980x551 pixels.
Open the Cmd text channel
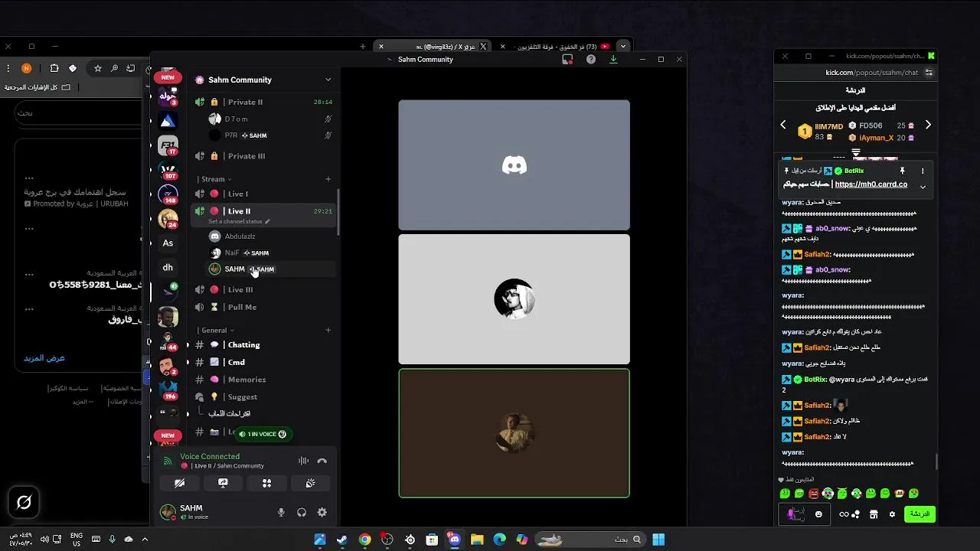264,362
